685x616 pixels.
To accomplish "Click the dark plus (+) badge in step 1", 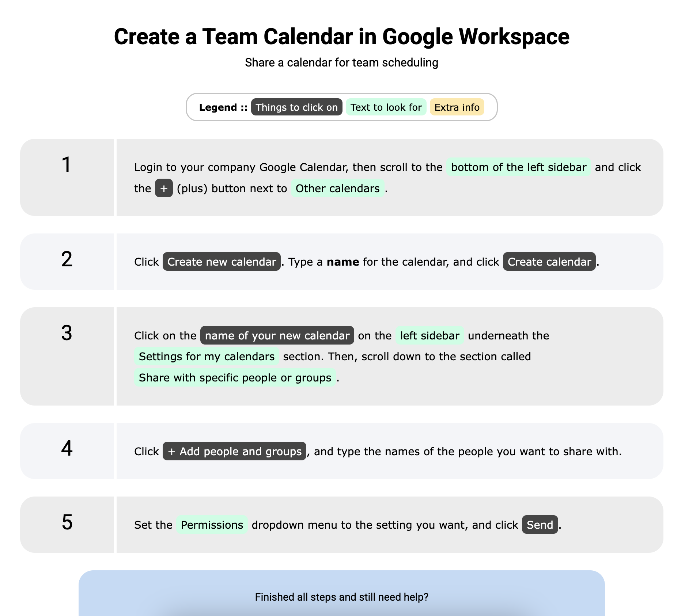I will point(164,189).
